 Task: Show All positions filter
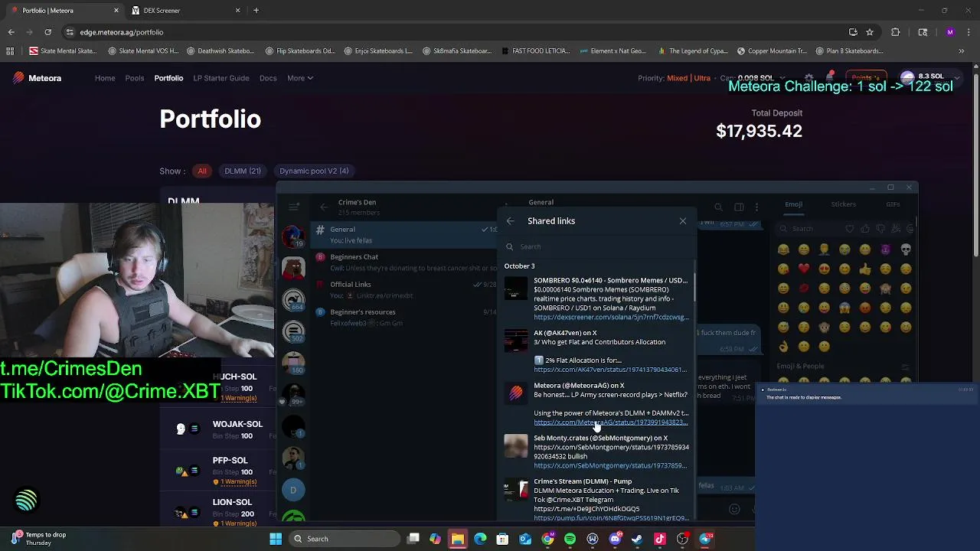coord(202,171)
